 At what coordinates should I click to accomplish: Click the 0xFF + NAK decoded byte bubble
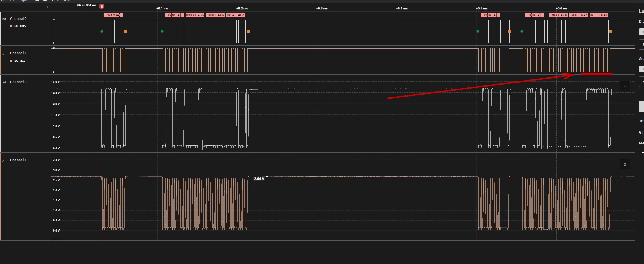pos(599,15)
